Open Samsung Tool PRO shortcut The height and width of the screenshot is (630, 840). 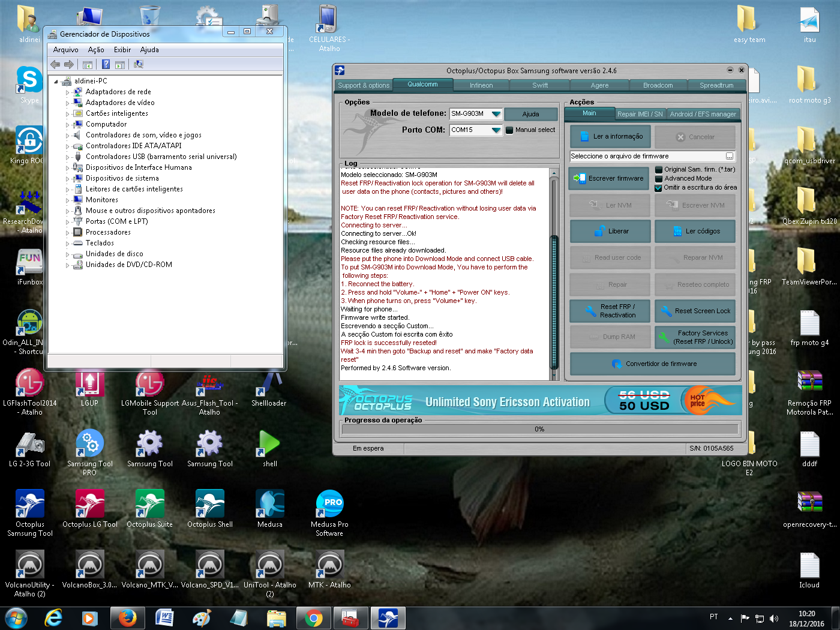90,452
